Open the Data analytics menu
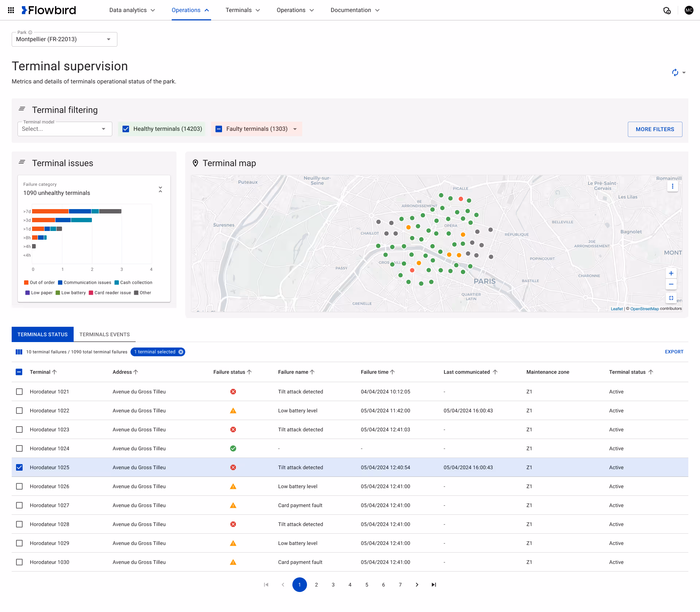The height and width of the screenshot is (612, 700). pyautogui.click(x=132, y=10)
